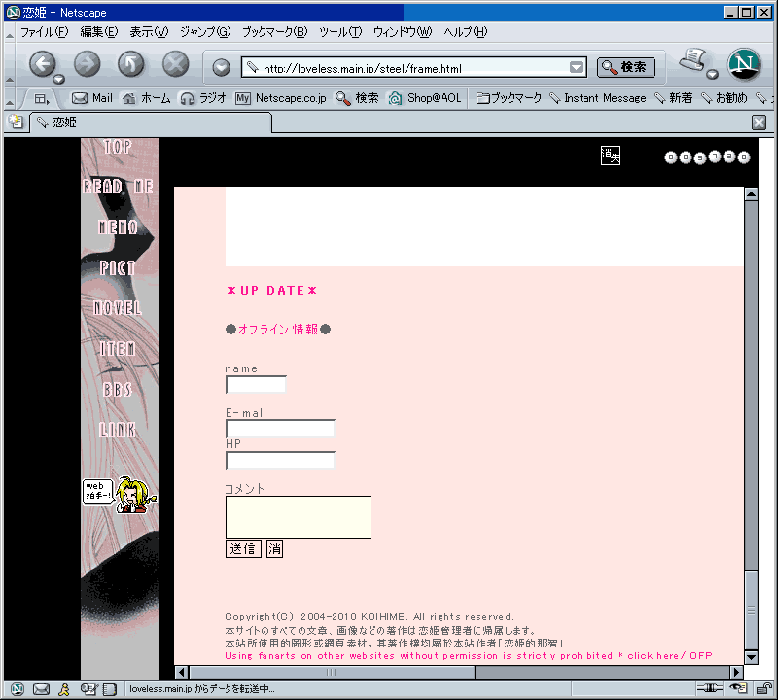Open the ヘルプ(H) menu
778x700 pixels.
click(x=466, y=32)
